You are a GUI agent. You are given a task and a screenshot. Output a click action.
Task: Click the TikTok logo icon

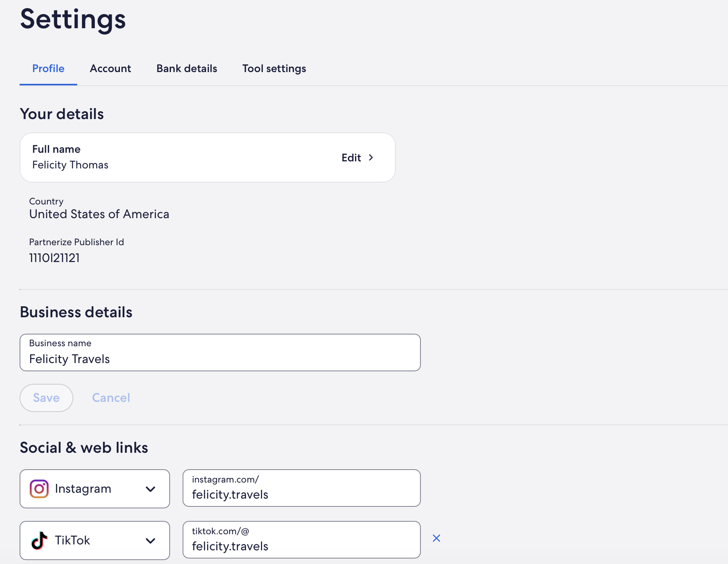coord(39,540)
